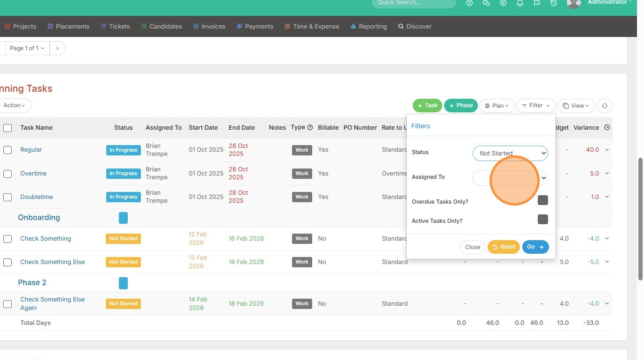Viewport: 644px width, 360px height.
Task: Click the blue color marker for Phase 2
Action: point(123,283)
